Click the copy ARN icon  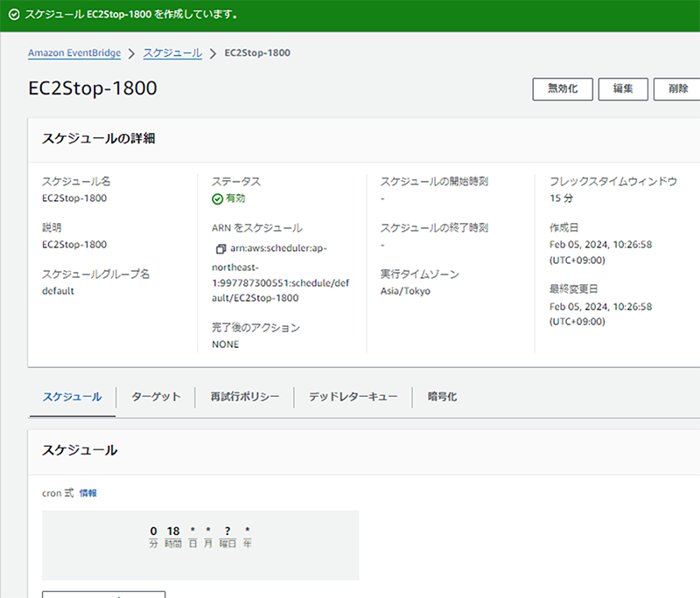(x=220, y=249)
